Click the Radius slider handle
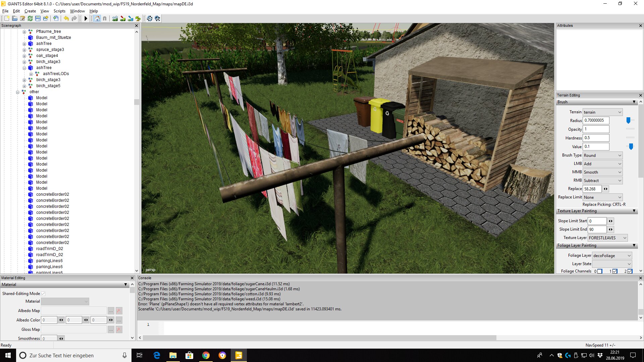Screen dimensions: 644x362 629,120
